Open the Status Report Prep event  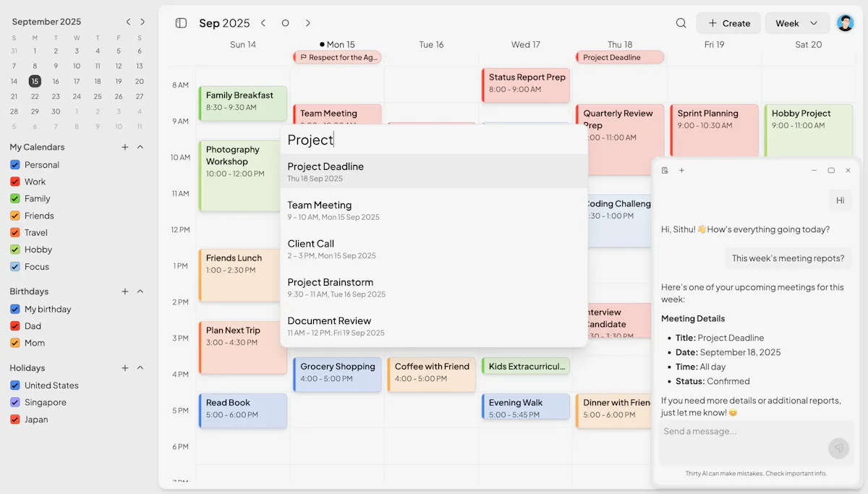tap(526, 85)
